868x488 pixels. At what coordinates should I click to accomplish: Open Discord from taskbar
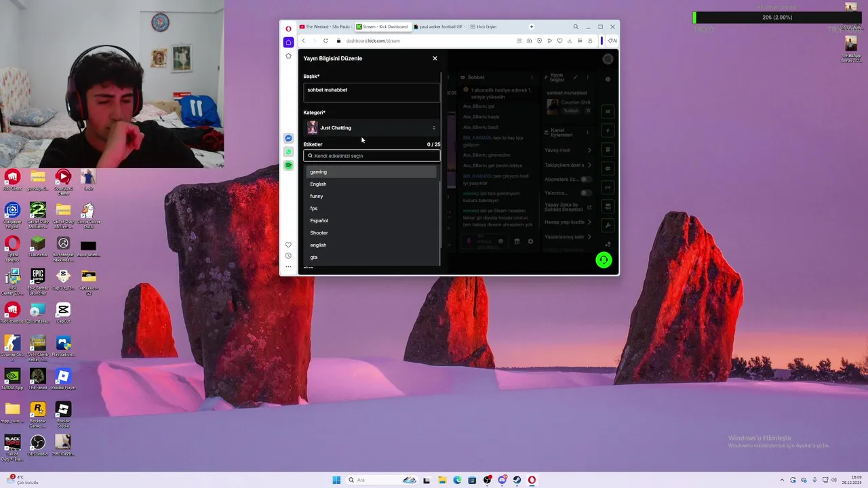(x=502, y=480)
